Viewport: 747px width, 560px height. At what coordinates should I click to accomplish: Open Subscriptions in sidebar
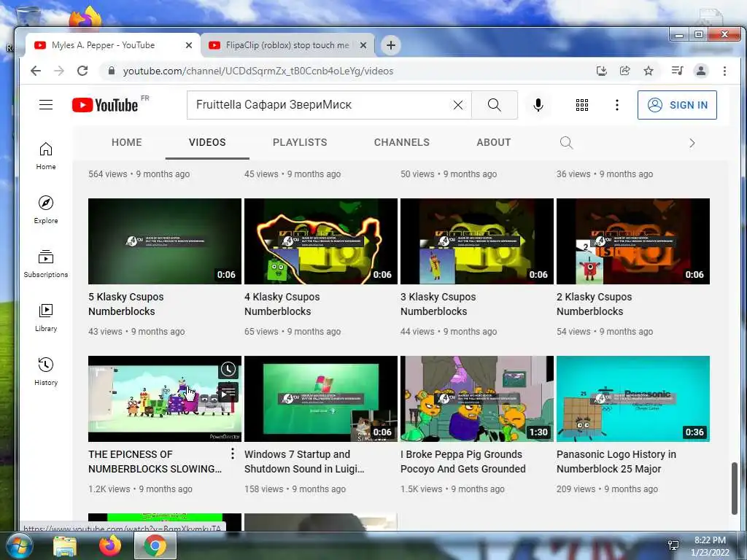(x=46, y=264)
